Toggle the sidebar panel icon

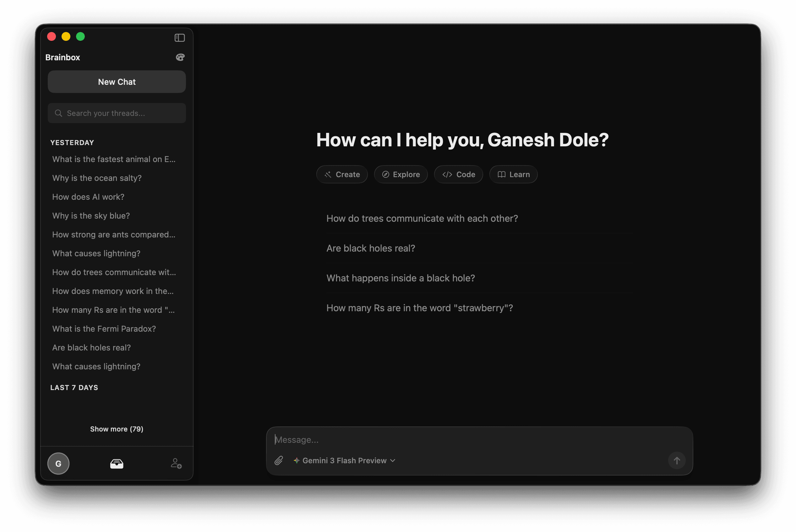click(x=179, y=38)
